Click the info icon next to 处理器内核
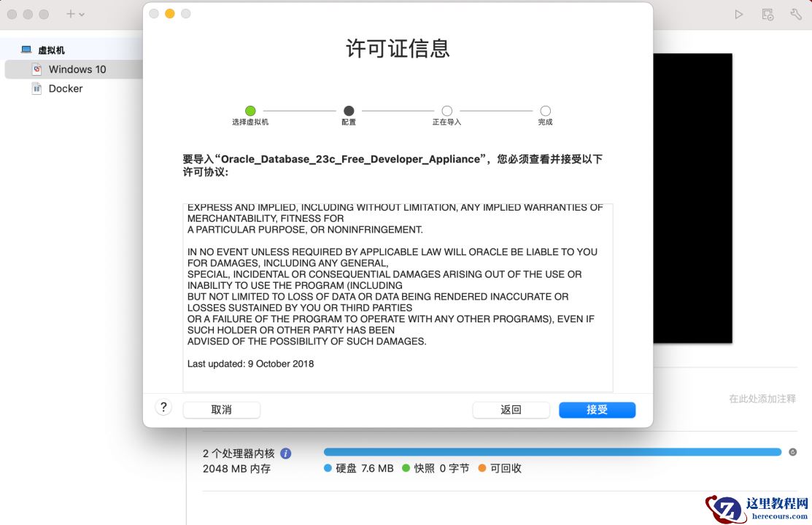The width and height of the screenshot is (812, 525). tap(286, 454)
